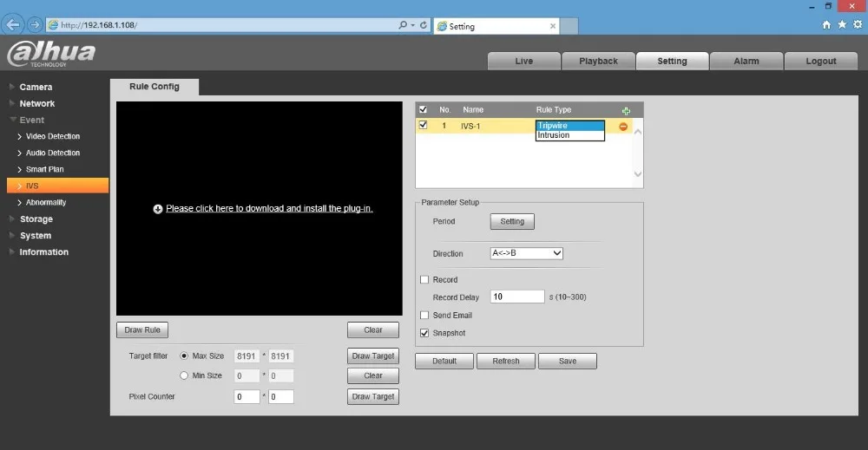868x450 pixels.
Task: Enable the Send Email checkbox
Action: point(424,315)
